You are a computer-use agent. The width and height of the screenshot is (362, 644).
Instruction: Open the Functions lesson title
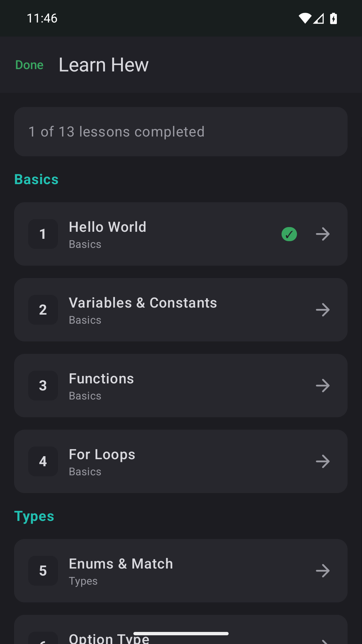[x=102, y=379]
